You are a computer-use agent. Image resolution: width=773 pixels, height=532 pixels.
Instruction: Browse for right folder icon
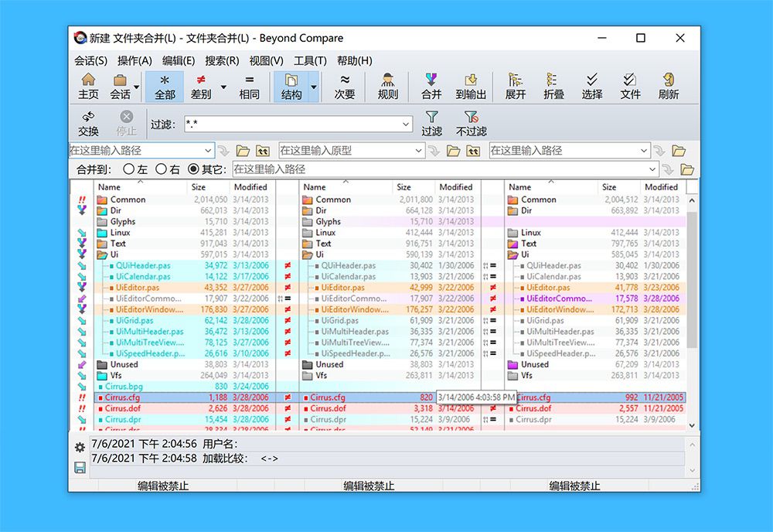tap(679, 150)
